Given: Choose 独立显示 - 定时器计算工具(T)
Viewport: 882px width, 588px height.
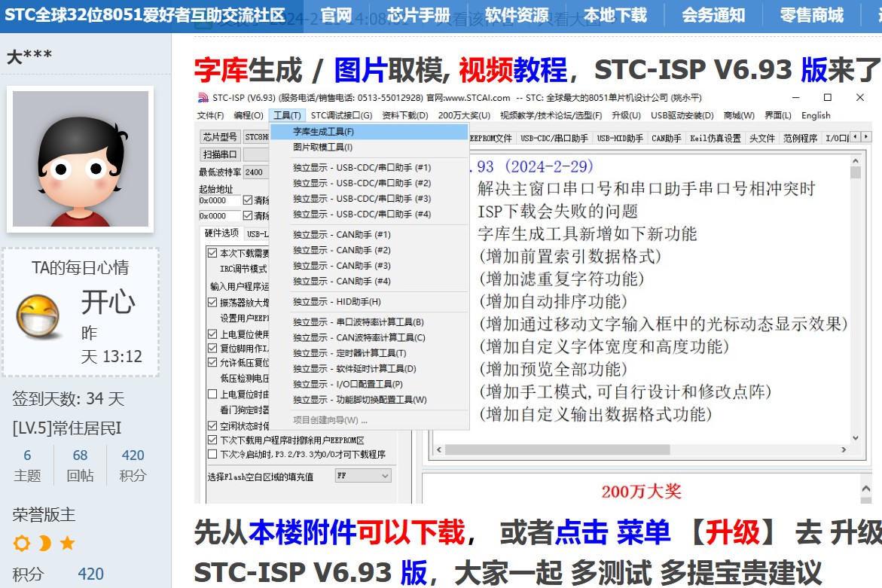Looking at the screenshot, I should pos(369,353).
